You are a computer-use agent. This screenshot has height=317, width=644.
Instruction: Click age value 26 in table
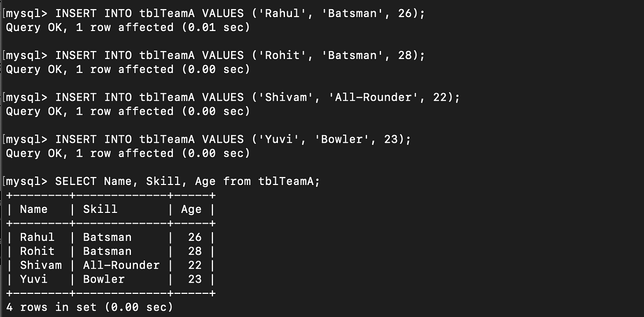pos(195,237)
